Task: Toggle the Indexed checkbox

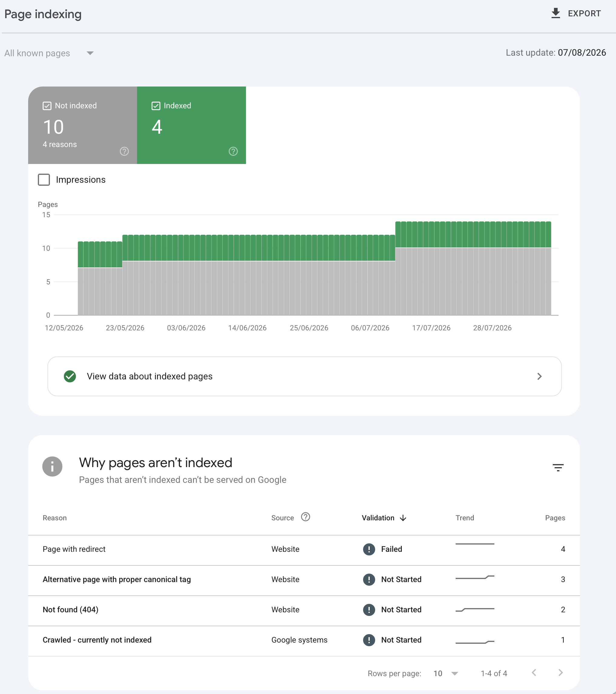Action: click(156, 106)
